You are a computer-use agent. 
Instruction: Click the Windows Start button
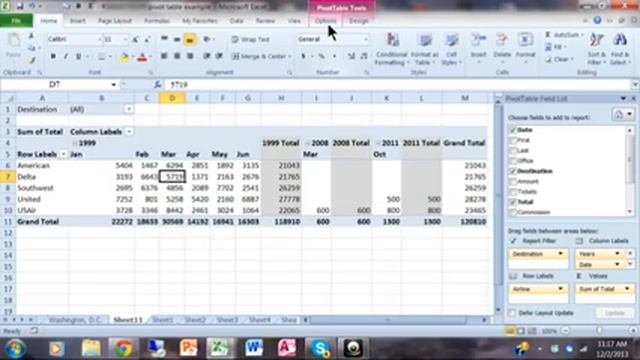click(15, 349)
